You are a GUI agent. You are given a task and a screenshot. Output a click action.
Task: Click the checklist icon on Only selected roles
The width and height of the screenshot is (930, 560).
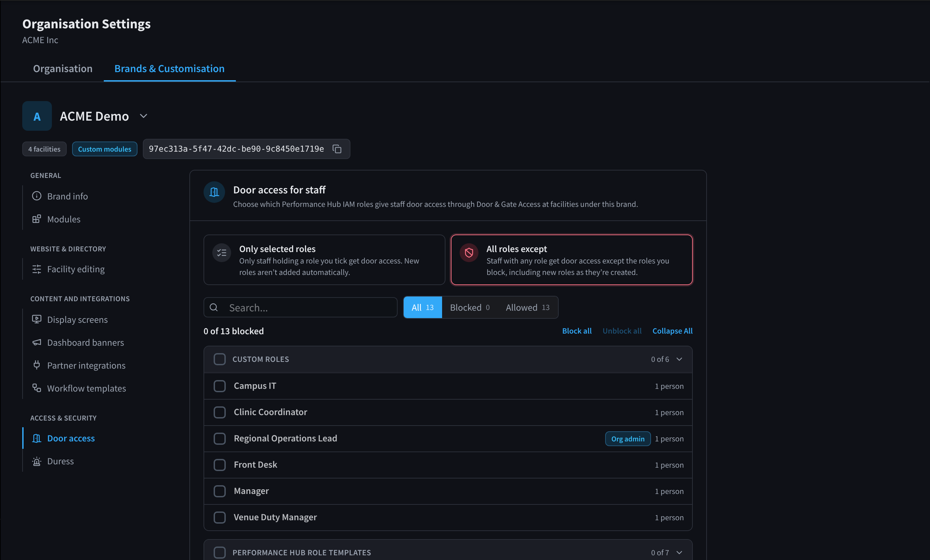(x=222, y=253)
